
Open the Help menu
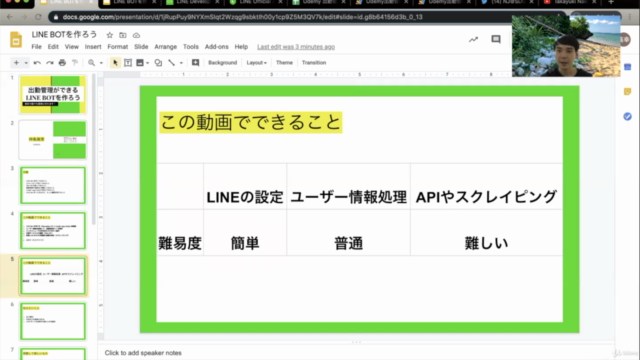(x=241, y=47)
